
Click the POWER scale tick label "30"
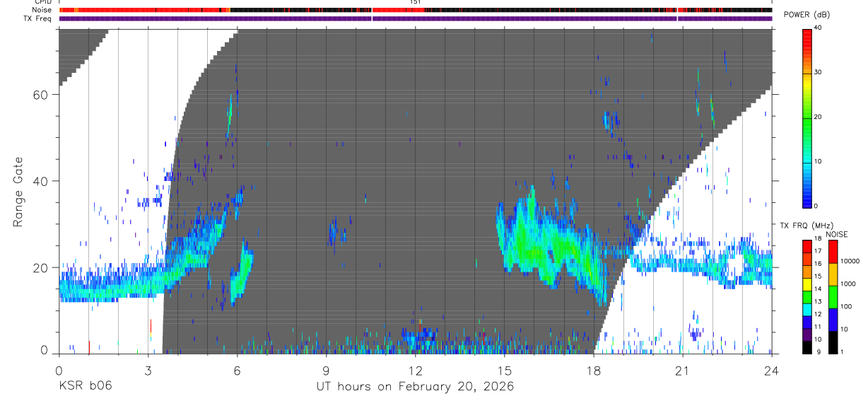[819, 72]
